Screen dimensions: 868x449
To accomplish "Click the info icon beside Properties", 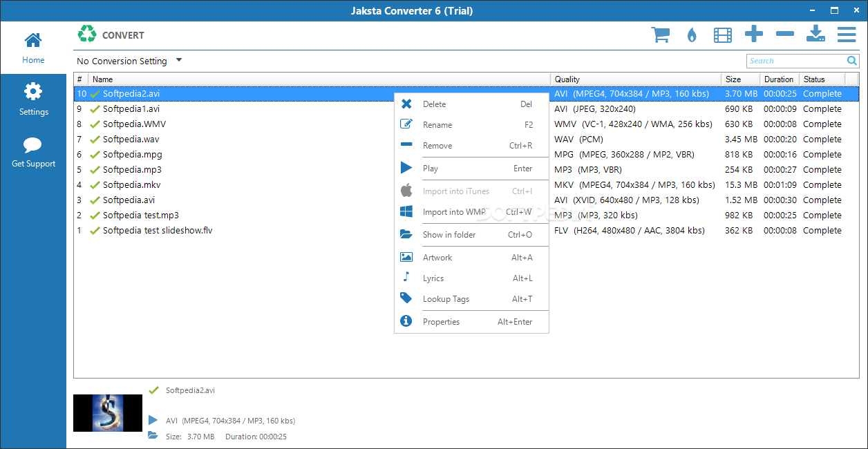I will 406,321.
